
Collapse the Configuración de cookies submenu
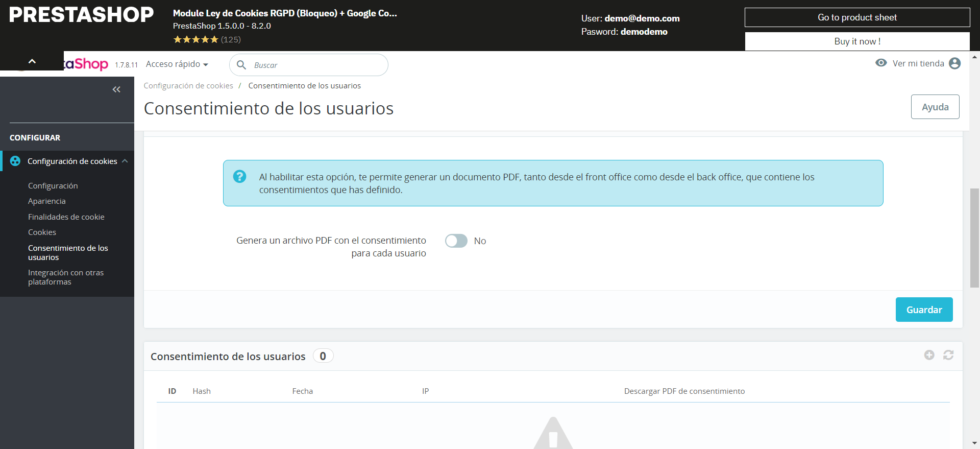click(125, 161)
